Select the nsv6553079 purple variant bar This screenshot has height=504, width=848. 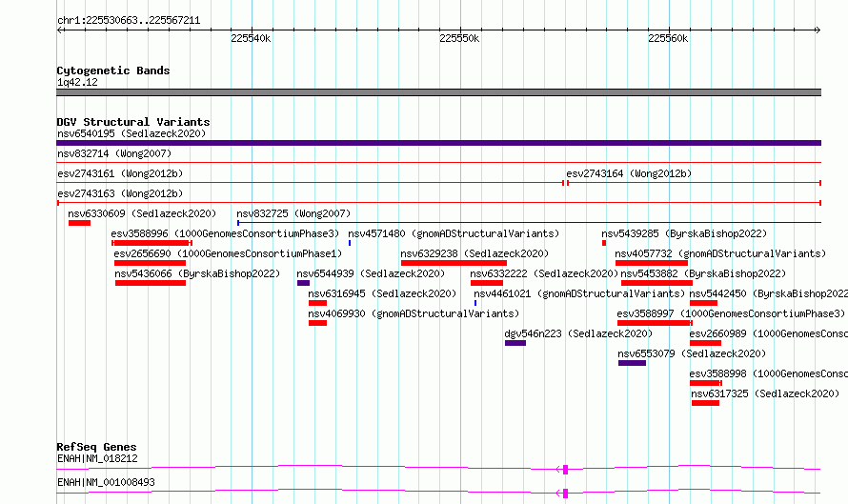click(633, 363)
